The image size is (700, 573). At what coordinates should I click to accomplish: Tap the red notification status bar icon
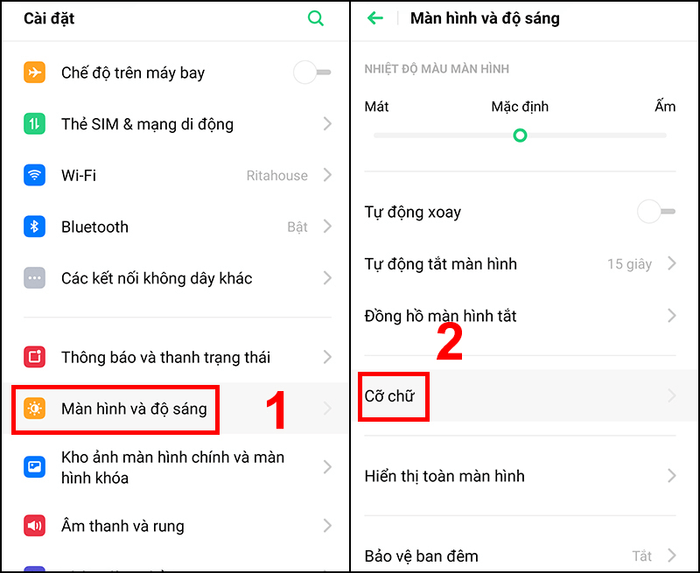[34, 357]
